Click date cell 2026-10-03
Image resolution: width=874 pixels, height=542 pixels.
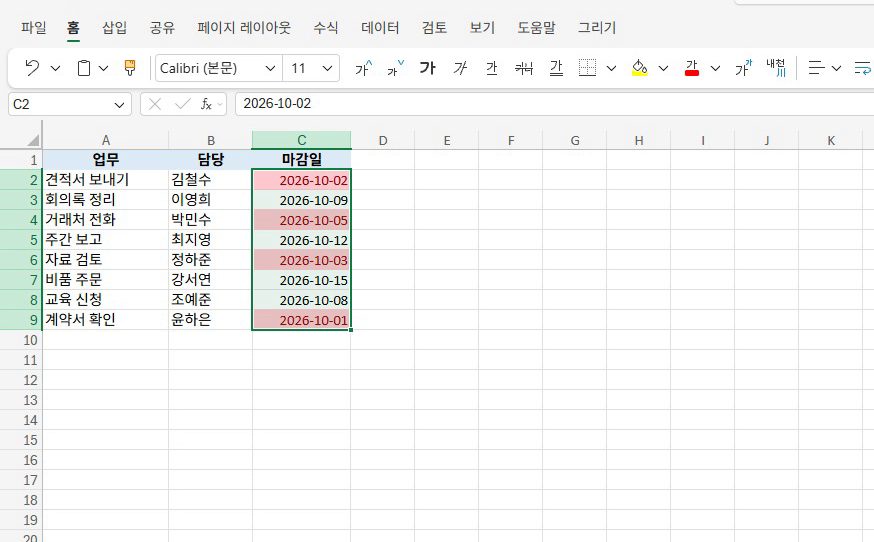point(302,260)
